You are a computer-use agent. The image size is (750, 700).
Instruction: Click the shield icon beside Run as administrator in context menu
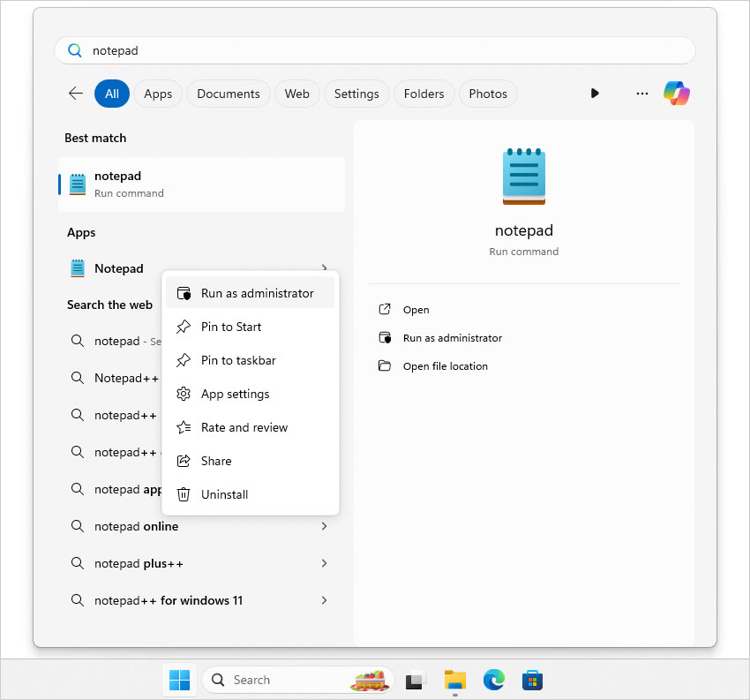point(184,293)
